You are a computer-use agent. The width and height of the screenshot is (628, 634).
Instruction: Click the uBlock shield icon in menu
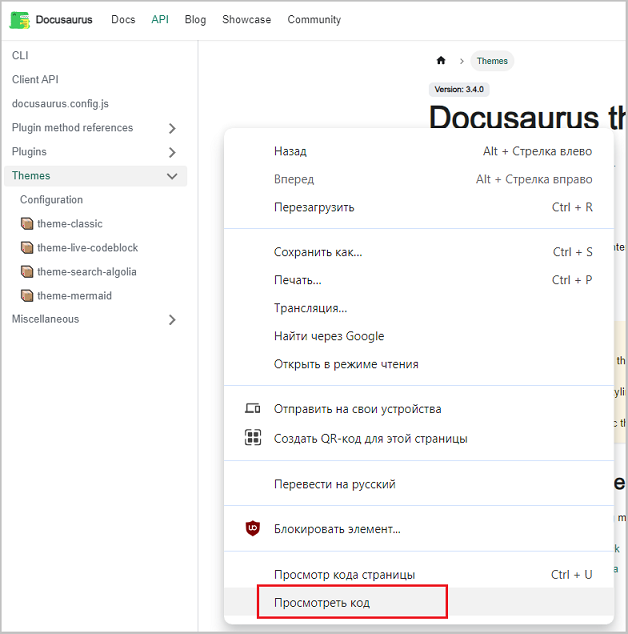pos(253,528)
